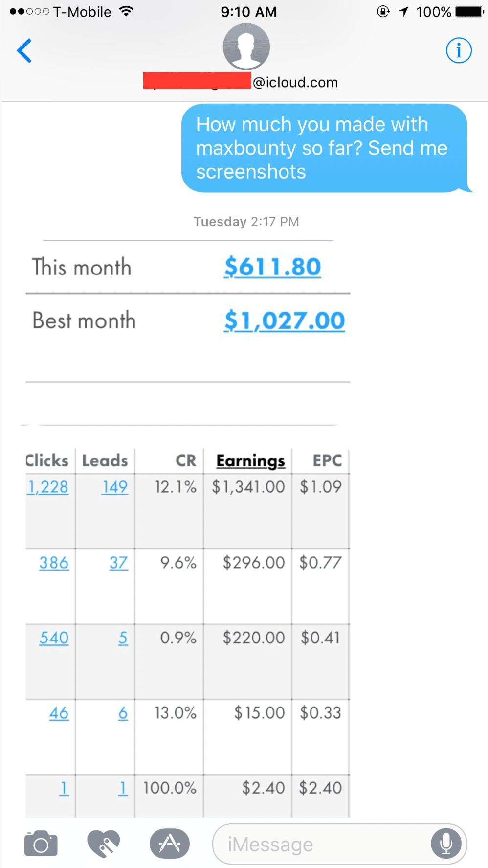Open the 1,228 clicks link
Screen dimensions: 488x868
click(48, 487)
